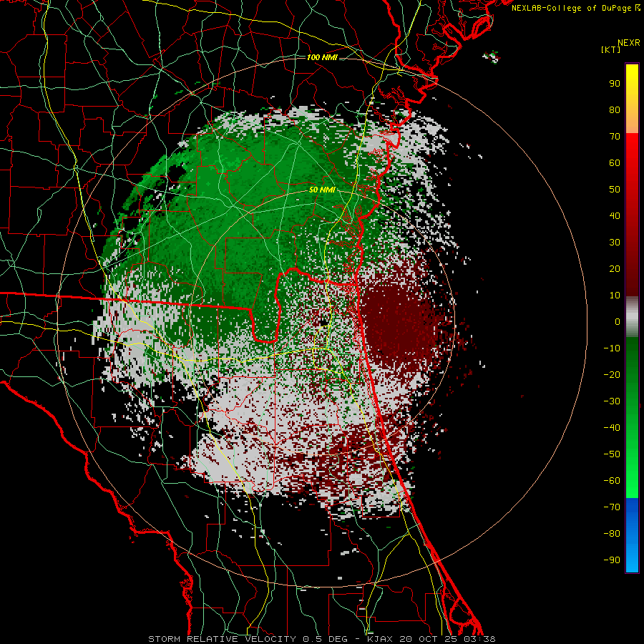
Task: Click the -80 value on the velocity scale
Action: coord(612,534)
